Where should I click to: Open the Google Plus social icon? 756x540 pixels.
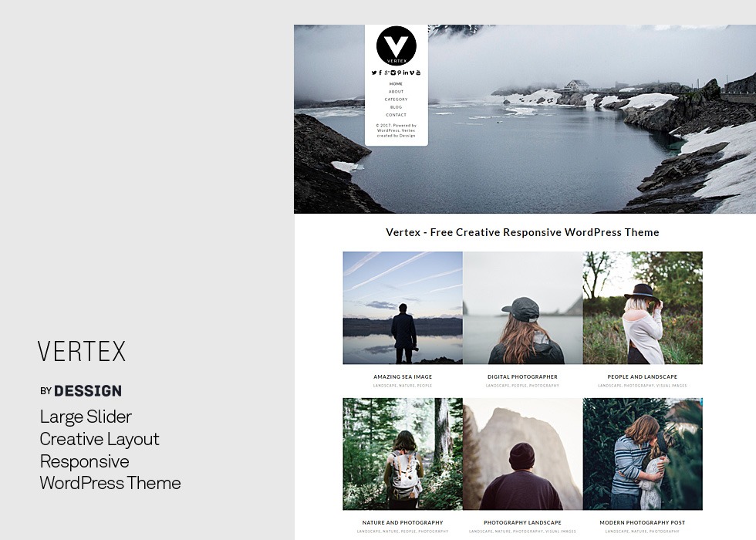pos(386,73)
